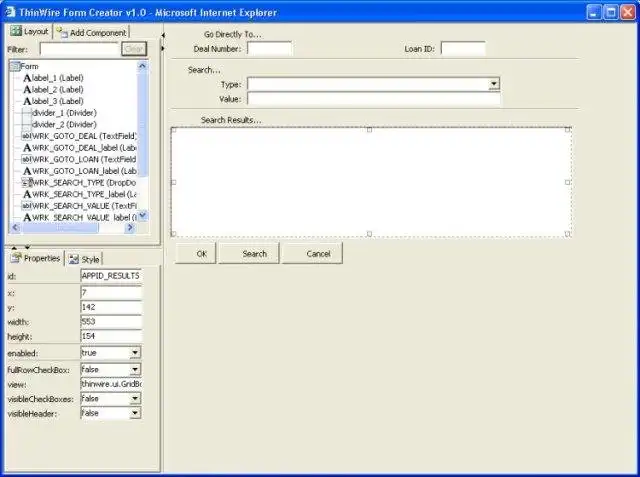
Task: Open the Style tab
Action: 84,259
